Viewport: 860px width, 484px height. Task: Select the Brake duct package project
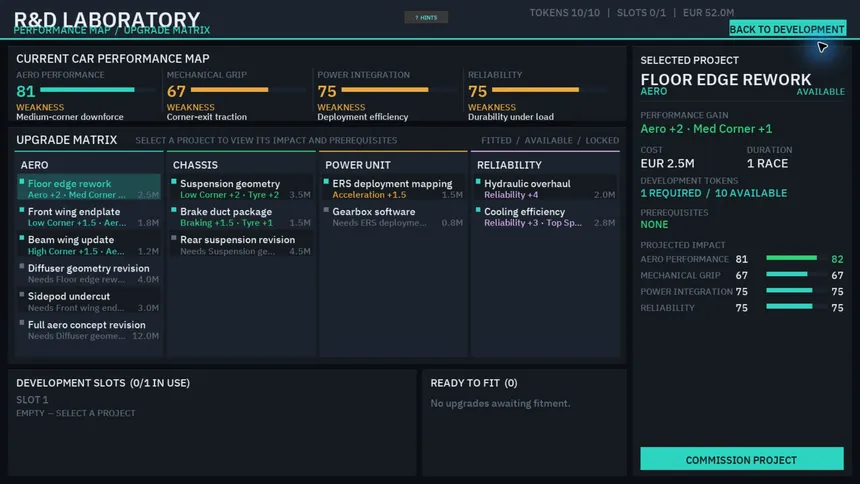click(241, 217)
